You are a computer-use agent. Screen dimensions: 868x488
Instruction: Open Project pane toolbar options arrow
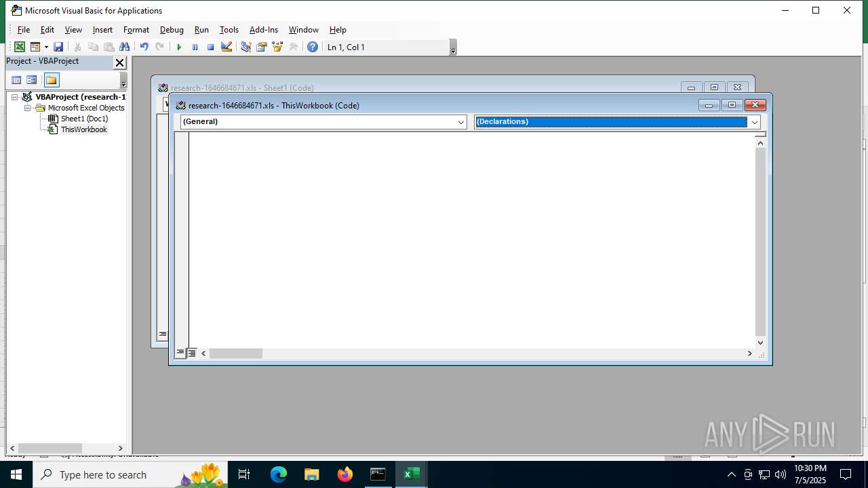coord(123,81)
